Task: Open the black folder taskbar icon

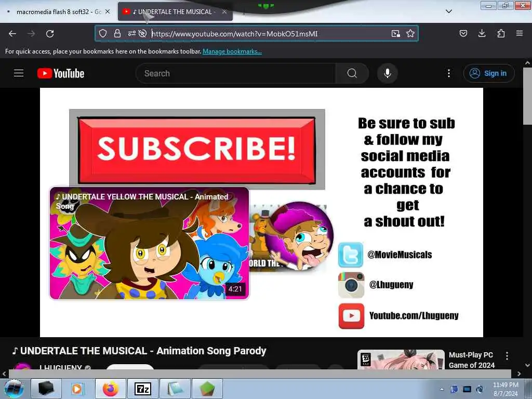Action: click(46, 389)
